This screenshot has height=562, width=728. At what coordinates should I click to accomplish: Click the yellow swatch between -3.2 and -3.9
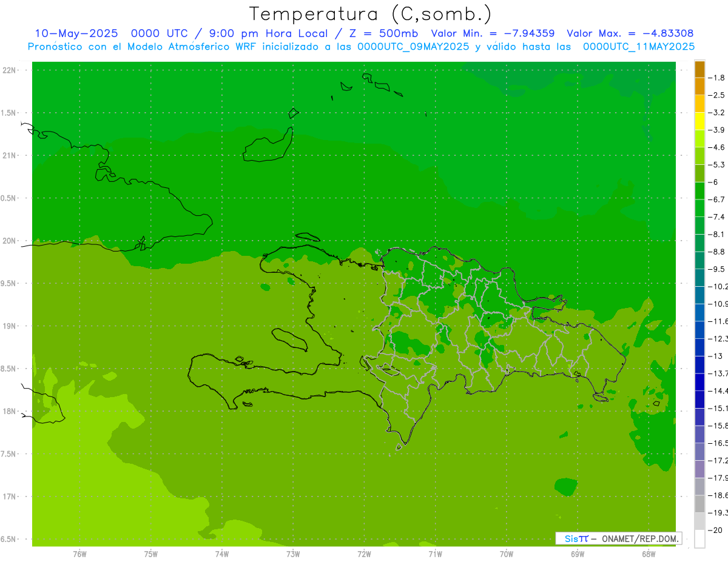699,121
